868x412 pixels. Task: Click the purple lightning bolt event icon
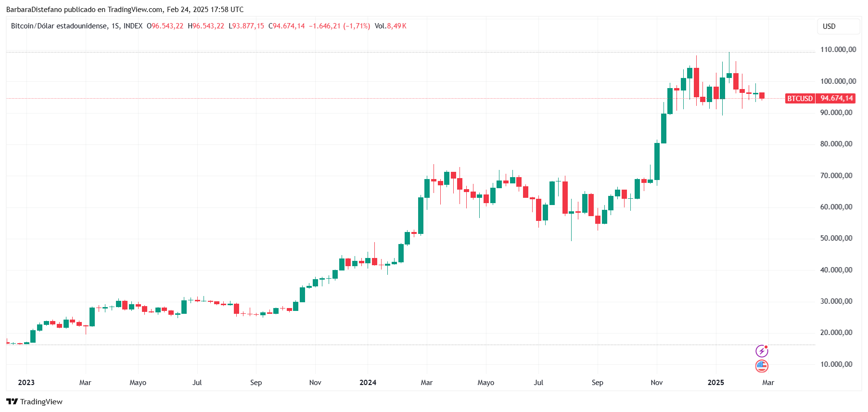(762, 351)
